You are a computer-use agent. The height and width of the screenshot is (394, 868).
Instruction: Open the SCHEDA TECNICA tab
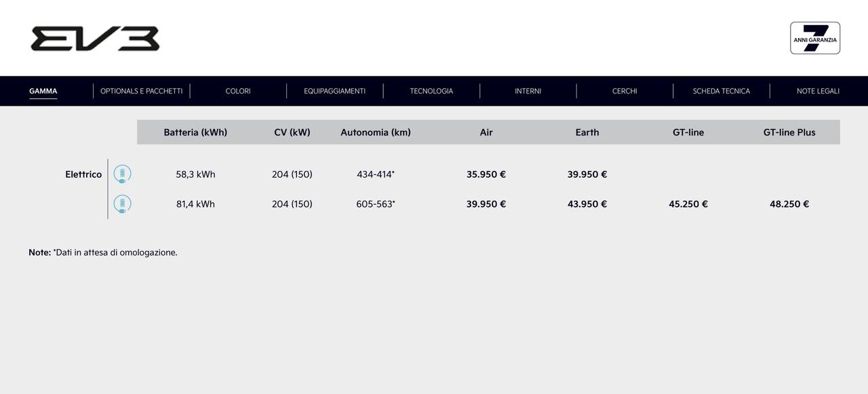[722, 91]
